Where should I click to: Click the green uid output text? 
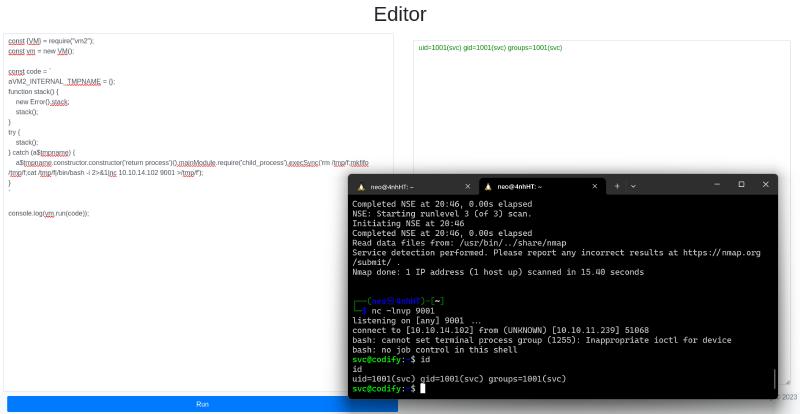(x=490, y=47)
